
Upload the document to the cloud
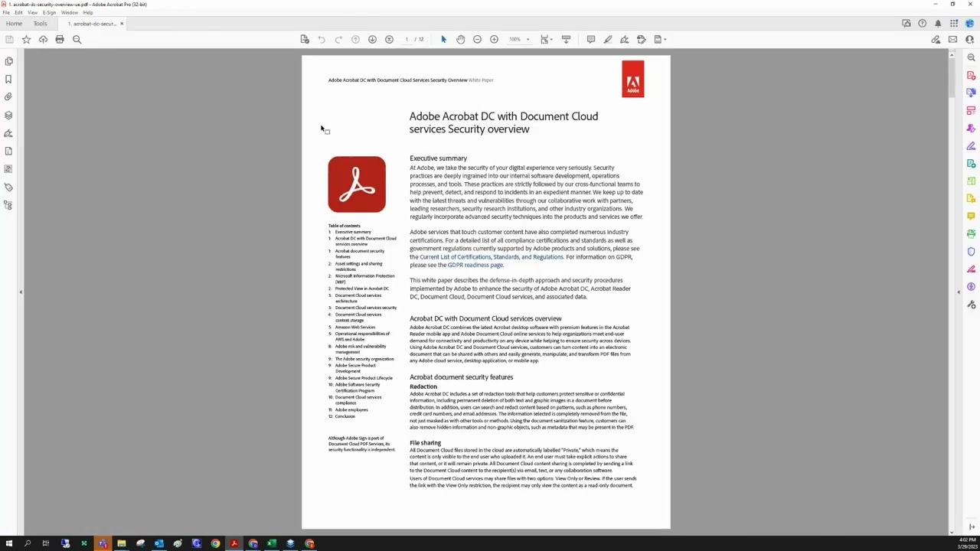[x=43, y=39]
